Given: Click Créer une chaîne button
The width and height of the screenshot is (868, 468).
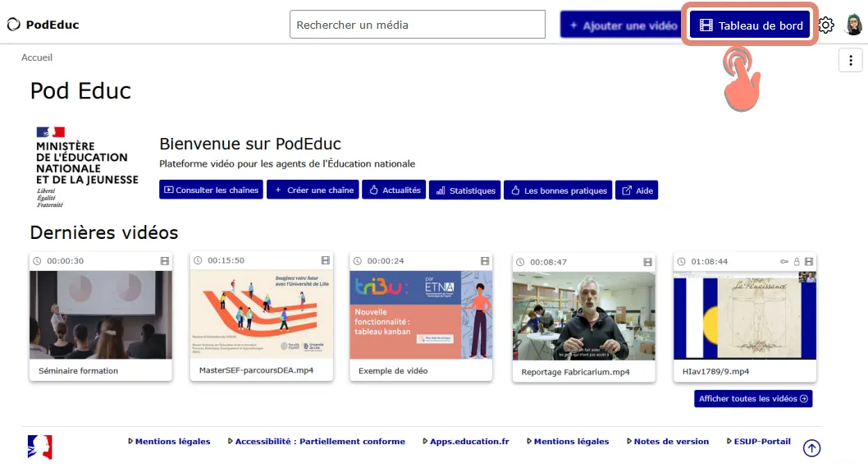Looking at the screenshot, I should [313, 190].
